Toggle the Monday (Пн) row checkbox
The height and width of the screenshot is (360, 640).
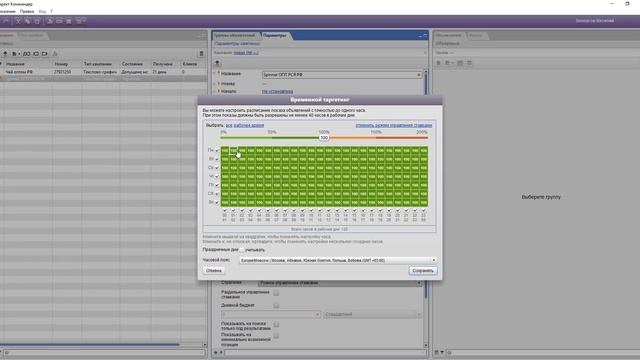217,151
